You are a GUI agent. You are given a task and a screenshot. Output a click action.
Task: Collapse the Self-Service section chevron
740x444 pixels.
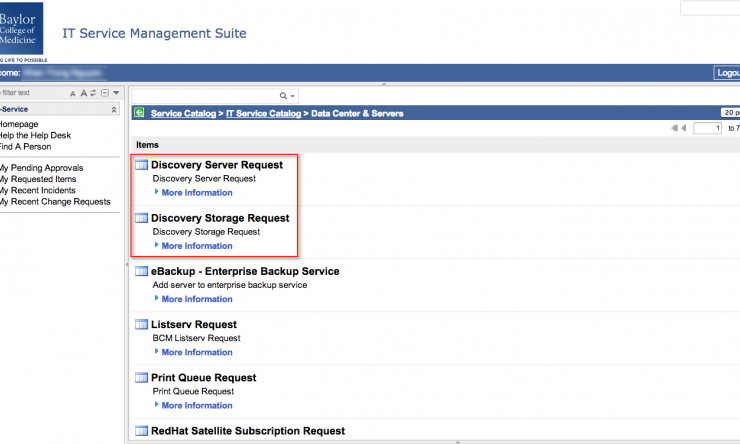(x=114, y=109)
